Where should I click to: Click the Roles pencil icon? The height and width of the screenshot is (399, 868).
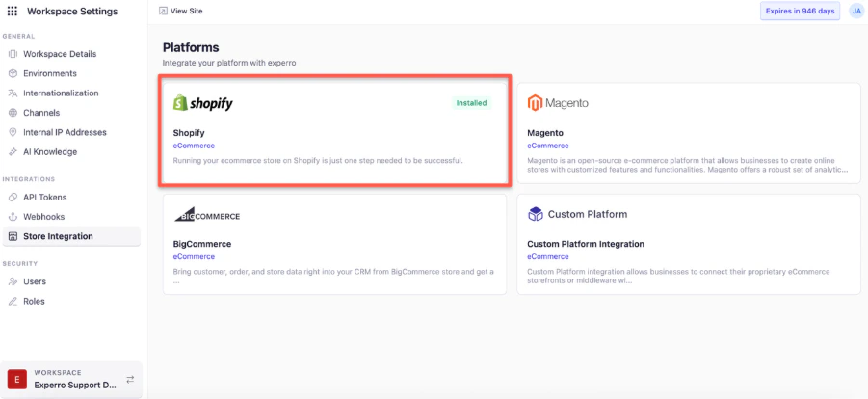[x=13, y=302]
